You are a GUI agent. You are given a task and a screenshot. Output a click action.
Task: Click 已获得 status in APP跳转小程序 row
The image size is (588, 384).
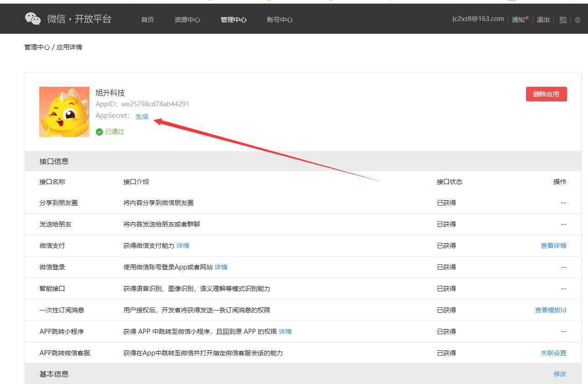[446, 331]
